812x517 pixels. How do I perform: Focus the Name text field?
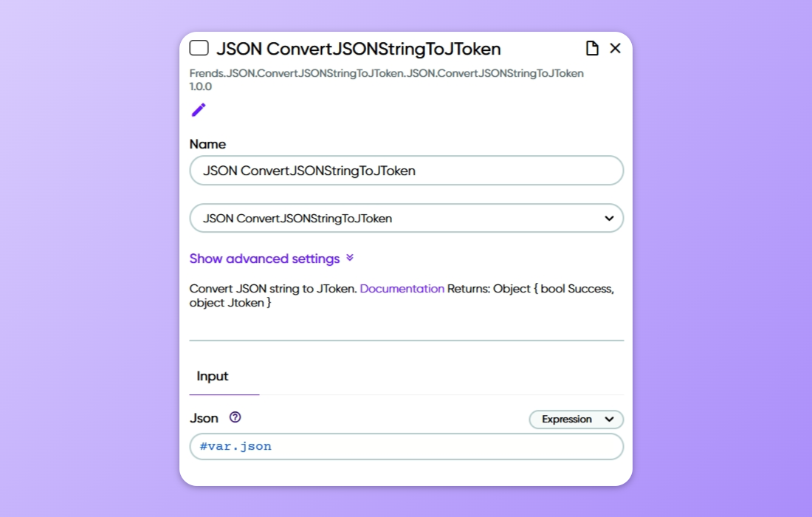(406, 171)
